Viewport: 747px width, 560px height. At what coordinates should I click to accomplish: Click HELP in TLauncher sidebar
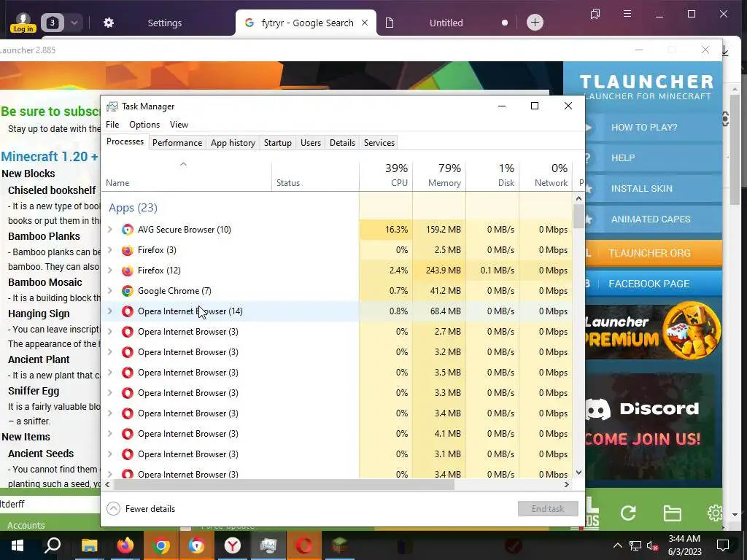(653, 157)
